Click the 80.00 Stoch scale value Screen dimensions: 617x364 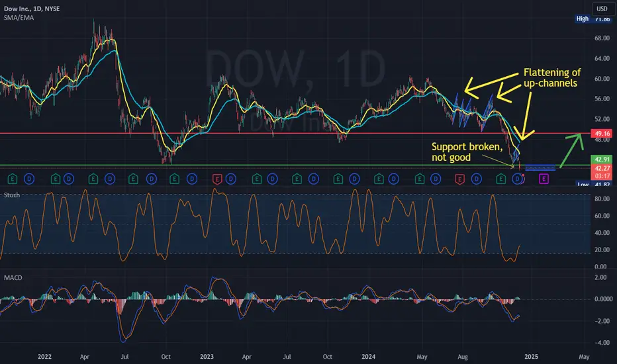[602, 199]
